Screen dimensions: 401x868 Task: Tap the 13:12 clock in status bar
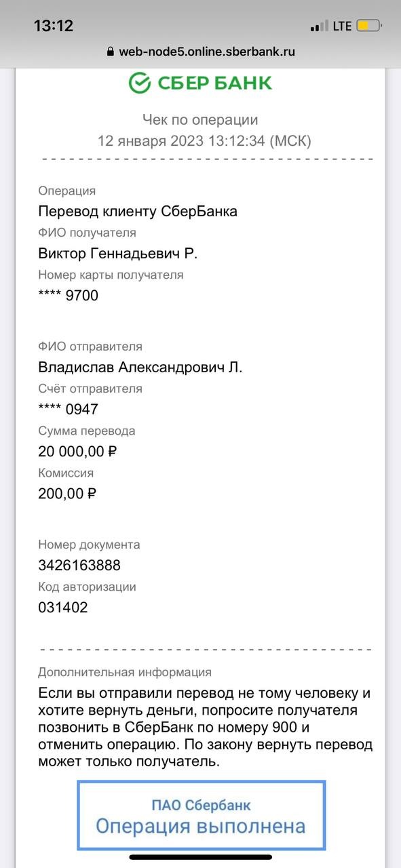click(x=54, y=26)
